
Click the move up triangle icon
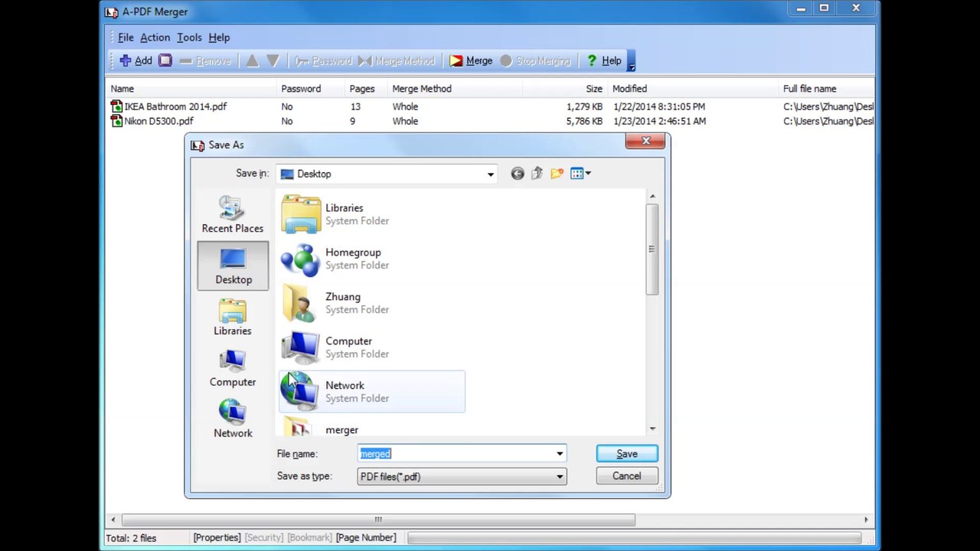point(252,60)
